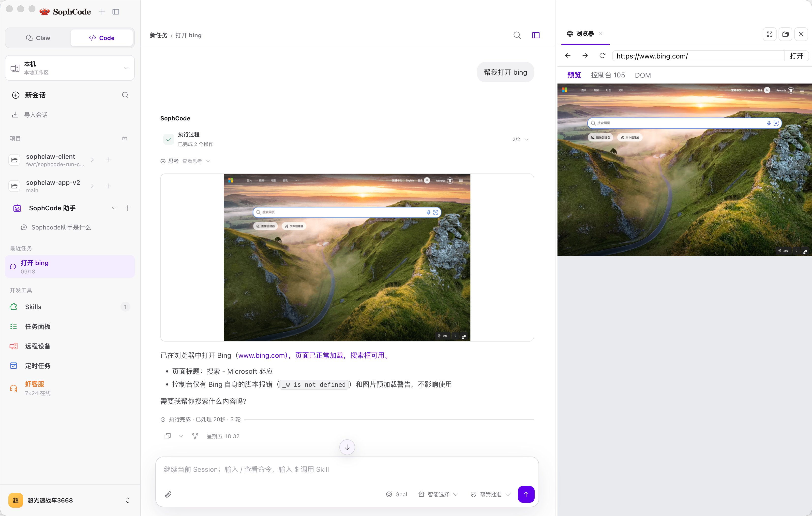Expand 查看思考 to view thinking

[x=196, y=161]
